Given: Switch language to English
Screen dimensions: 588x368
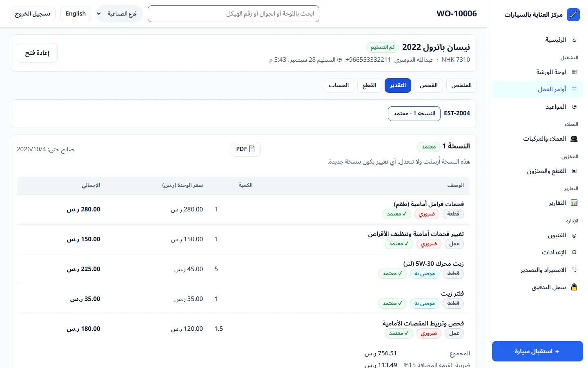Looking at the screenshot, I should coord(76,13).
